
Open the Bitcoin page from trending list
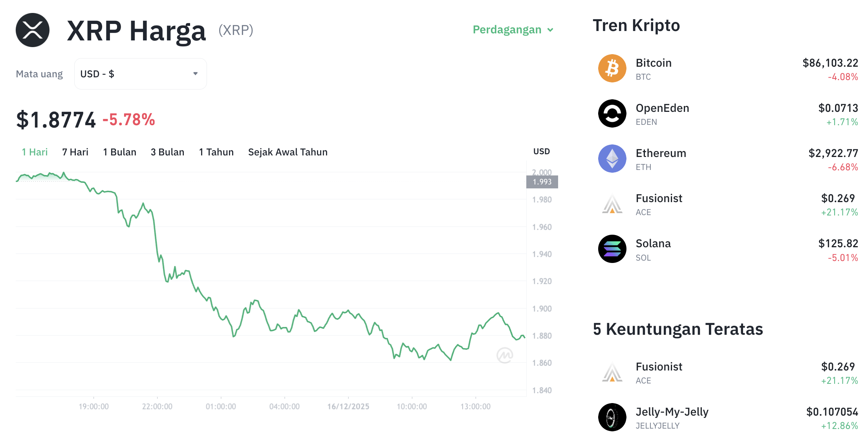[654, 63]
